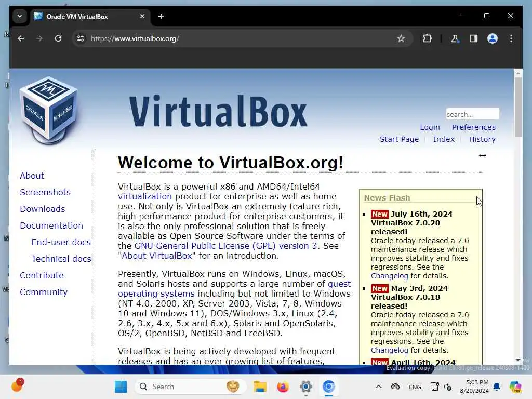Click the browser back arrow
The image size is (532, 399).
click(21, 38)
